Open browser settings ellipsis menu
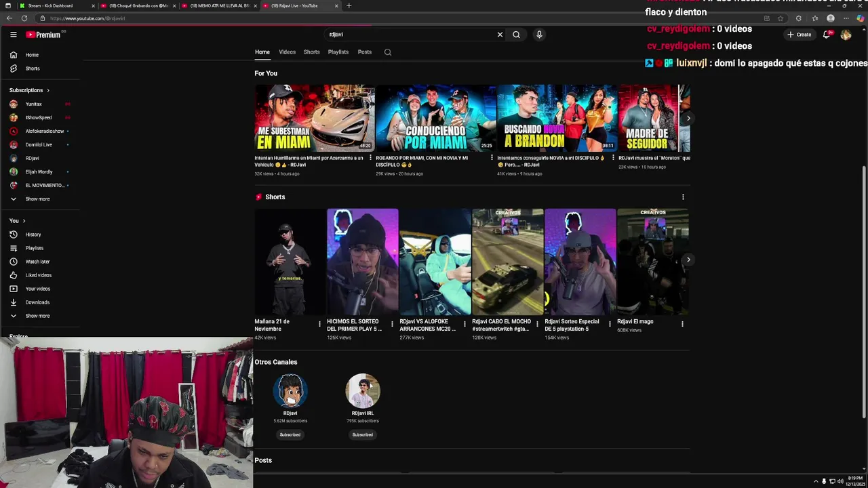Viewport: 868px width, 488px height. click(846, 18)
